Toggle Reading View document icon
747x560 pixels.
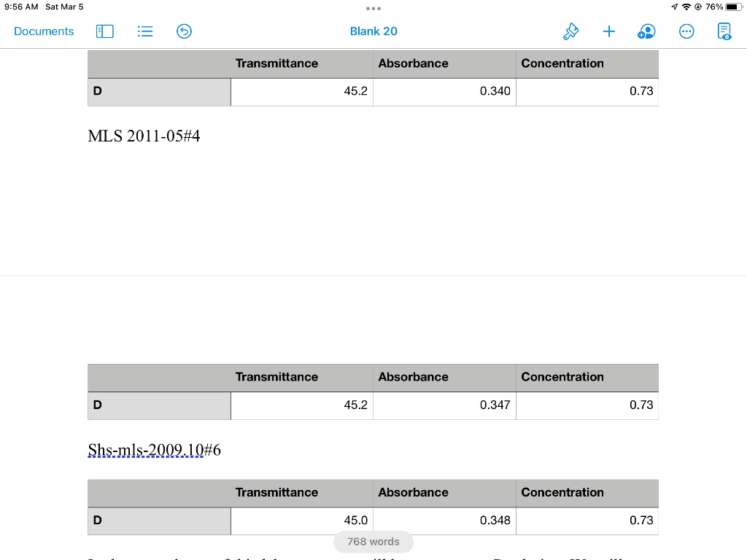click(x=724, y=31)
